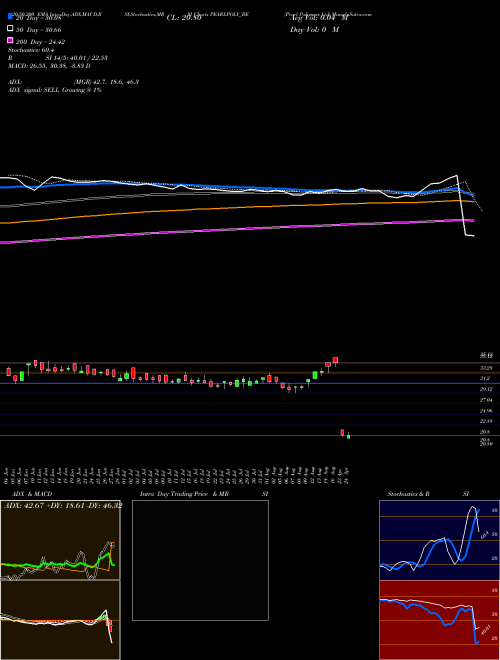Open the MACD histogram chart panel
The image size is (500, 660).
[60, 620]
